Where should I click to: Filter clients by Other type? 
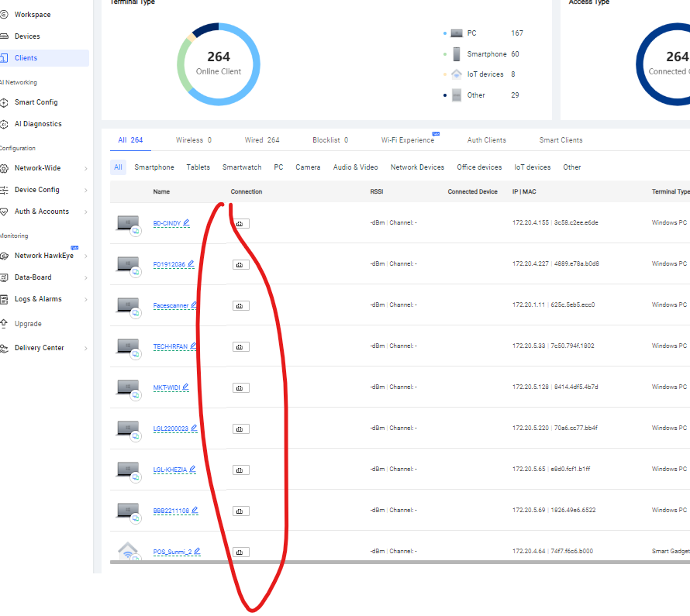coord(571,167)
